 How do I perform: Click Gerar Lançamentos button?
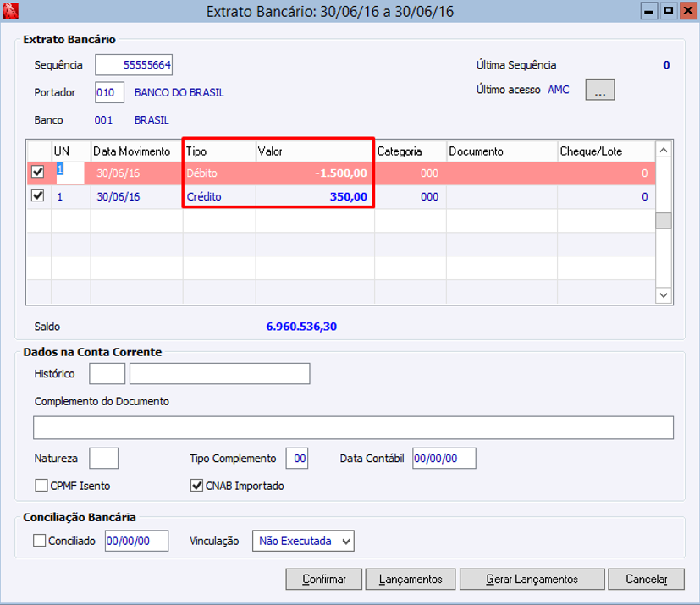(532, 579)
